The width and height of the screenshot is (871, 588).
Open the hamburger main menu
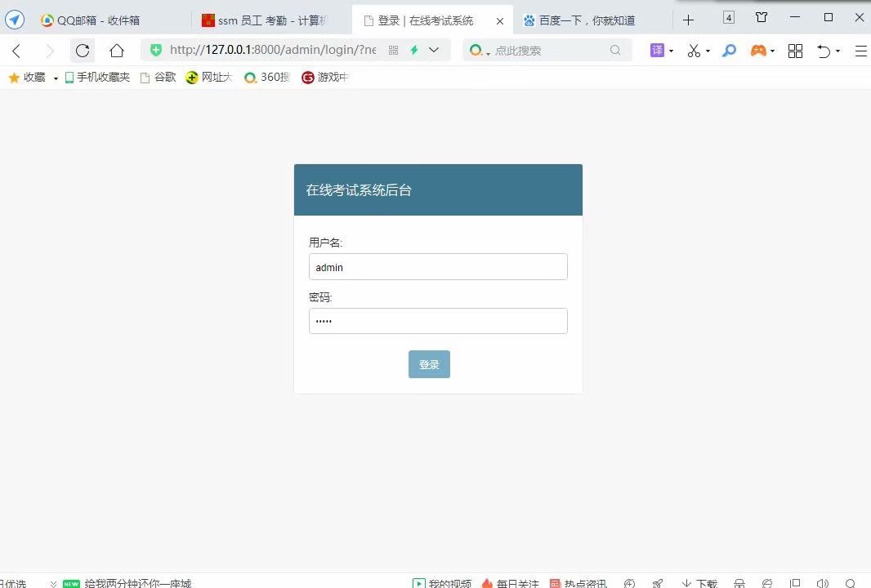(861, 51)
